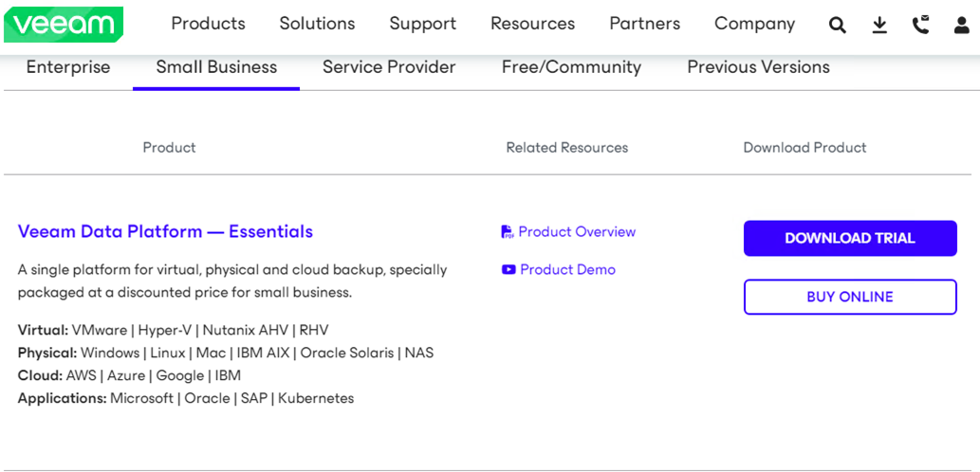Open the Product Demo link
The image size is (980, 472).
pos(567,270)
